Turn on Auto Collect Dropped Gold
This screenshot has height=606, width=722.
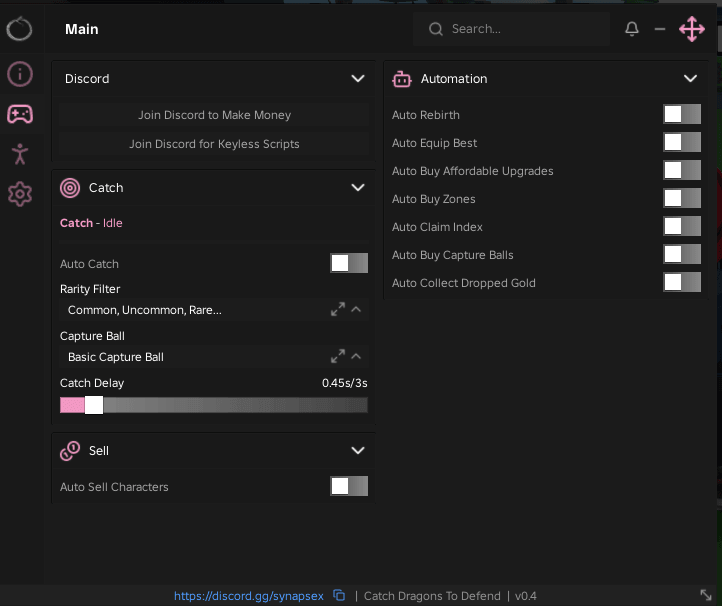(682, 282)
